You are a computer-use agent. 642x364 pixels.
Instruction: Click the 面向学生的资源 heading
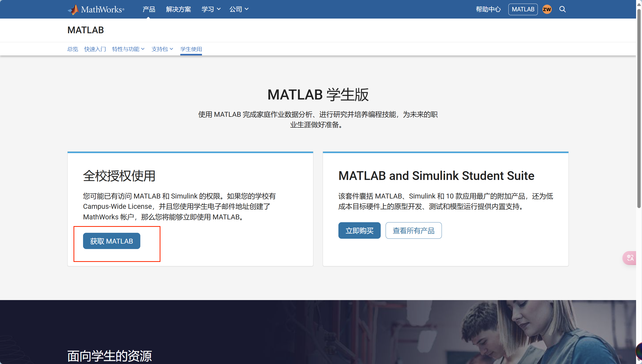pos(110,356)
